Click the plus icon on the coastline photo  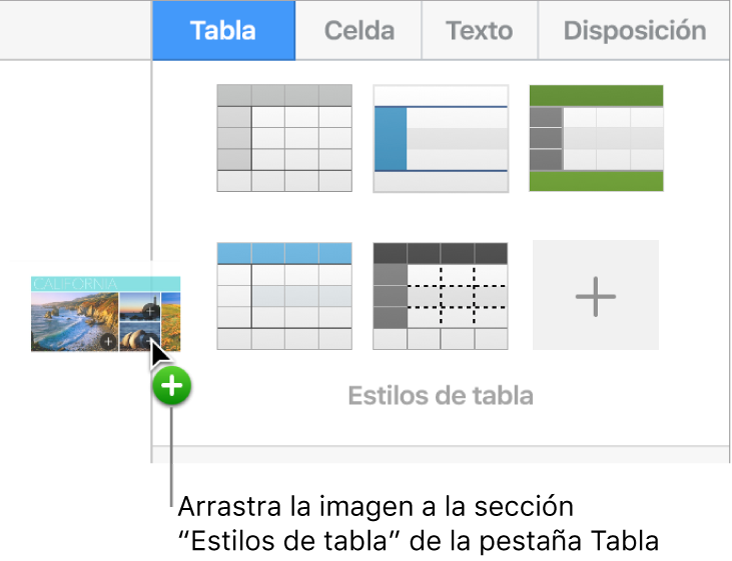(x=108, y=342)
